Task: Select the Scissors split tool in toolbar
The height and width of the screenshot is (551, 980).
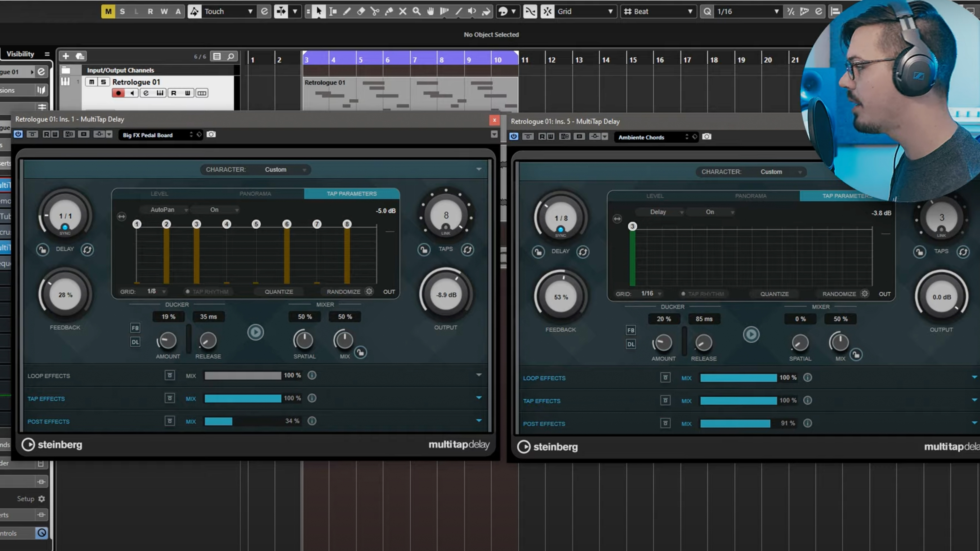Action: pos(375,11)
